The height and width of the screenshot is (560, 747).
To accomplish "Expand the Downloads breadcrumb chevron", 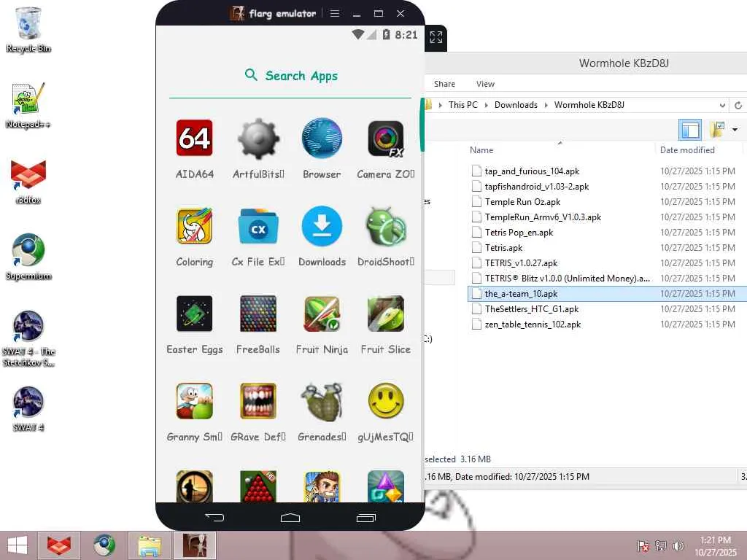I will tap(546, 105).
